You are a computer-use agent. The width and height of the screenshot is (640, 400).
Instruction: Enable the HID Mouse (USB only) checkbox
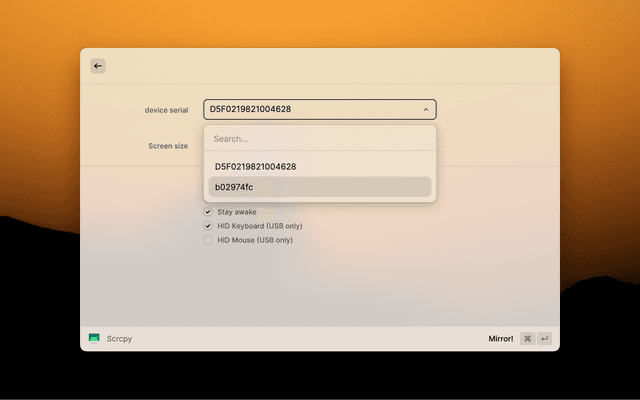click(208, 240)
